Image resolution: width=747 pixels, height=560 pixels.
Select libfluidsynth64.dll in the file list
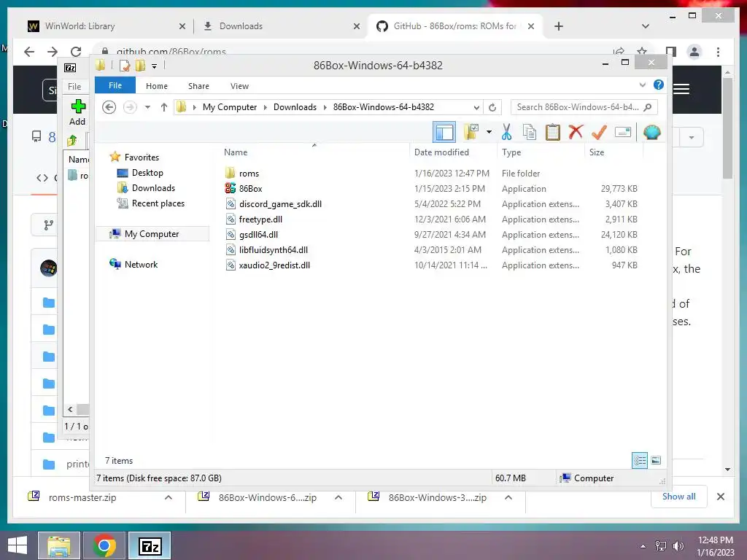(274, 249)
